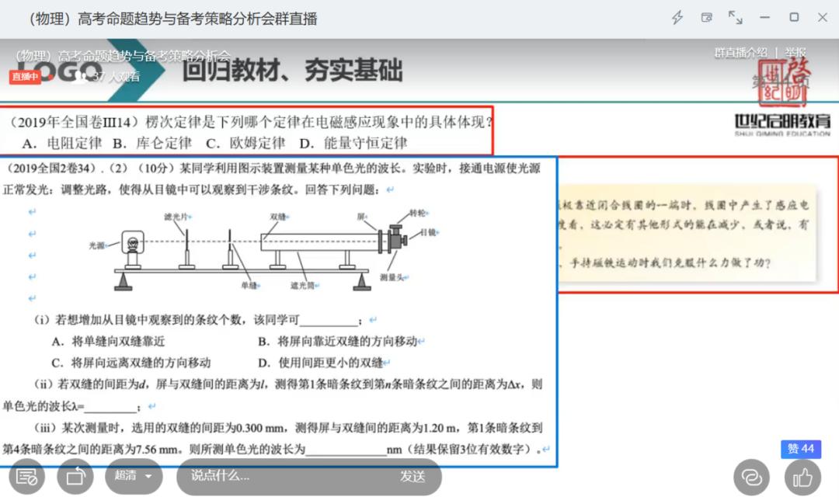The image size is (839, 504).
Task: Click the lightning acceleration icon in title bar
Action: click(677, 17)
